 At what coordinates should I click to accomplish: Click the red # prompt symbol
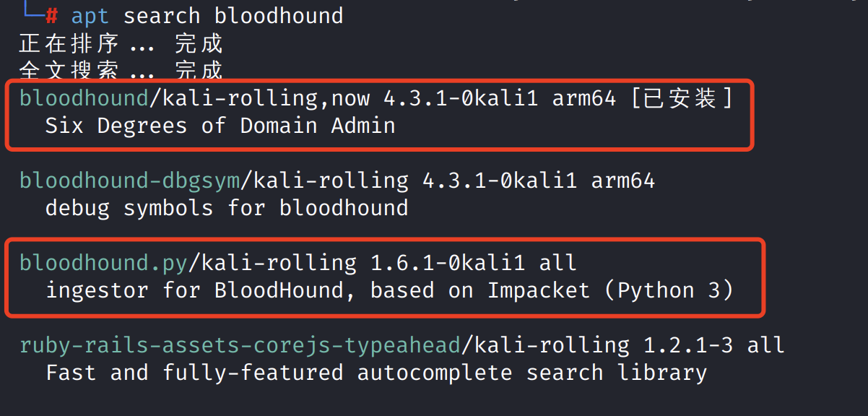point(52,15)
